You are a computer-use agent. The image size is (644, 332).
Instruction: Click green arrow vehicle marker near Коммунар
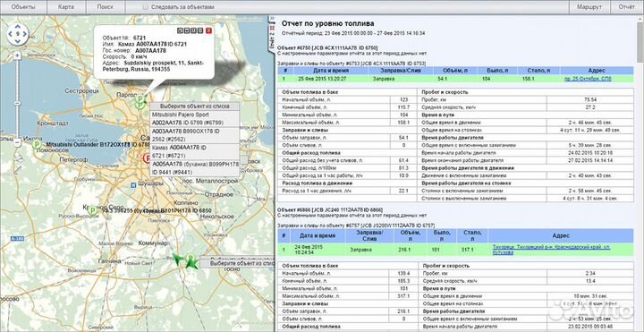pyautogui.click(x=179, y=260)
